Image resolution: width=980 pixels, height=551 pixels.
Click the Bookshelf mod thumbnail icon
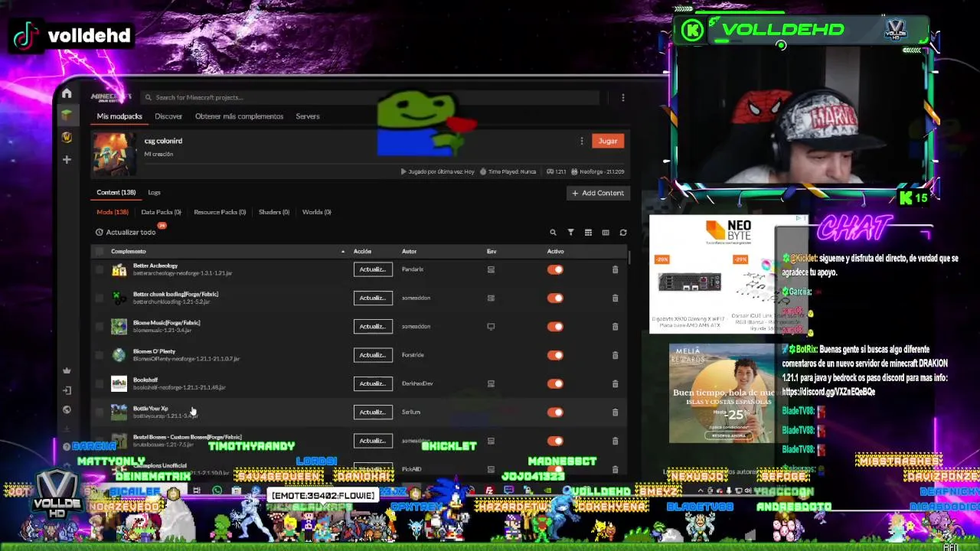tap(119, 383)
